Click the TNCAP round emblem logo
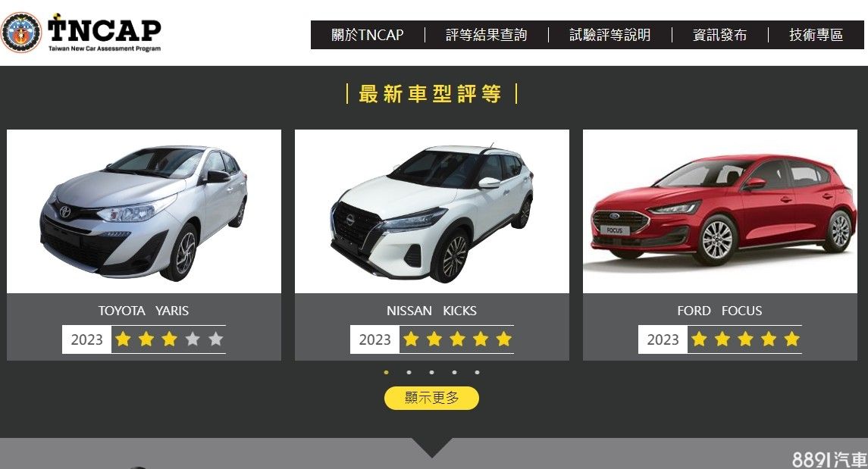Viewport: 868px width, 469px height. click(x=21, y=33)
